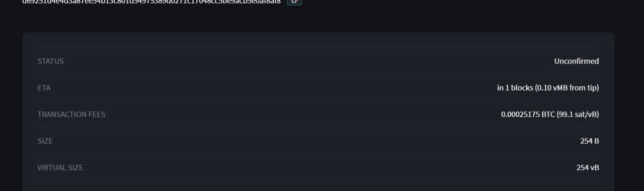Select the transaction hash text

pyautogui.click(x=151, y=2)
